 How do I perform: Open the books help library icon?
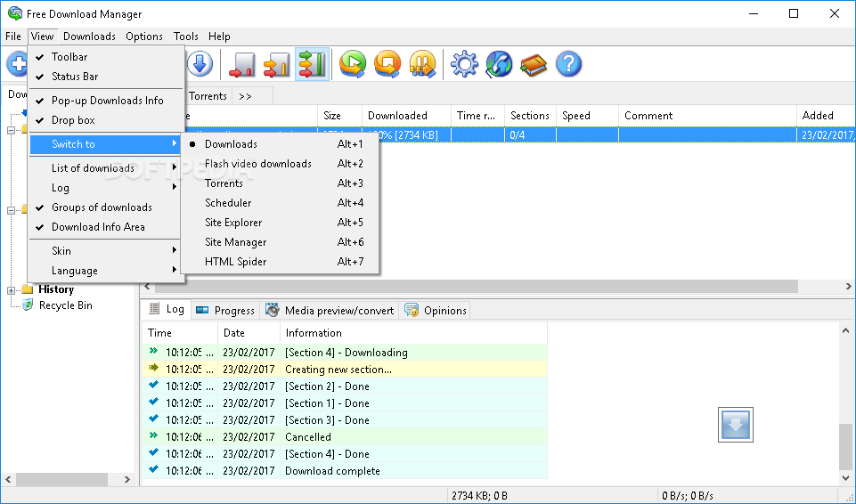pyautogui.click(x=534, y=64)
